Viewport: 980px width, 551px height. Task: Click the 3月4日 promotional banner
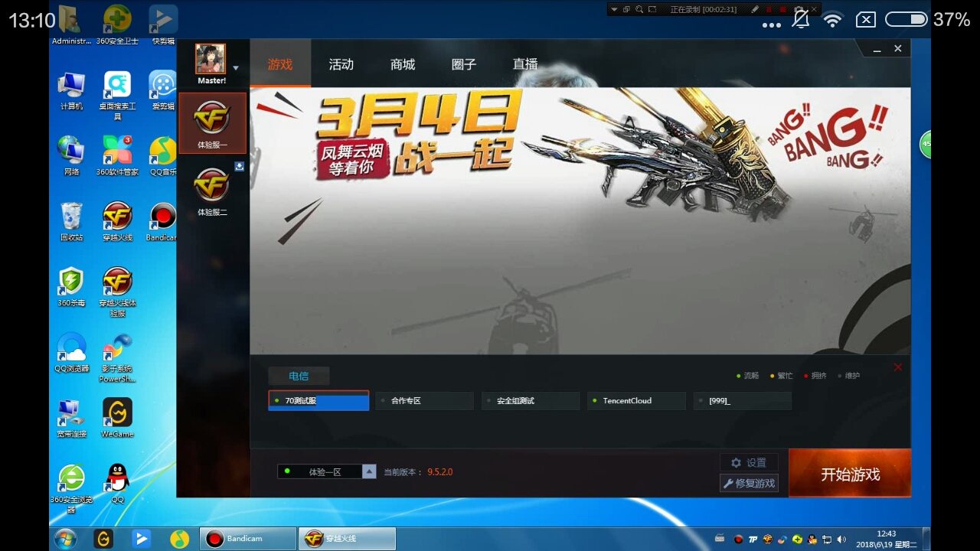(x=580, y=220)
